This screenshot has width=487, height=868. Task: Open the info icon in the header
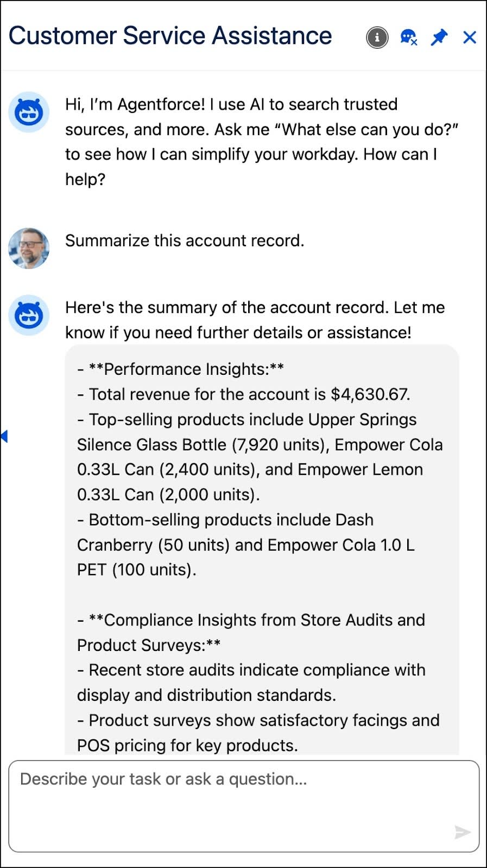coord(377,38)
